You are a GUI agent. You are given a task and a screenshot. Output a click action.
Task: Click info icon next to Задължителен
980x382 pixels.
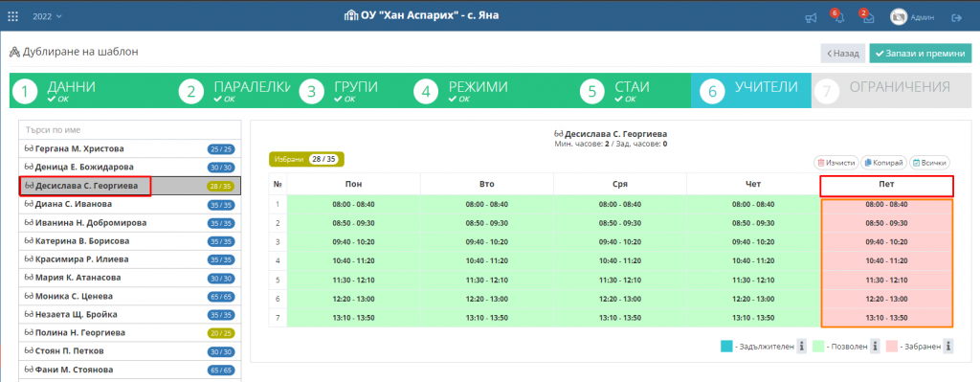click(x=801, y=346)
